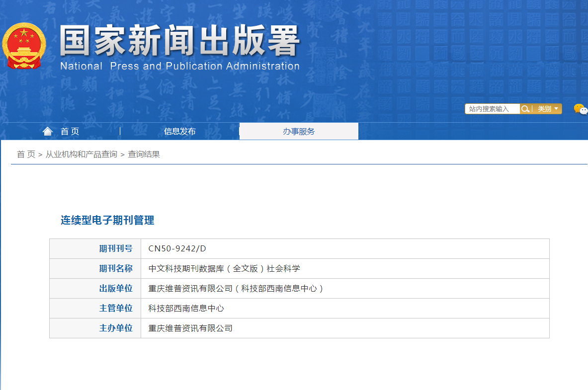The height and width of the screenshot is (390, 588).
Task: Click the 连续型电子期刊管理 heading
Action: (x=107, y=220)
